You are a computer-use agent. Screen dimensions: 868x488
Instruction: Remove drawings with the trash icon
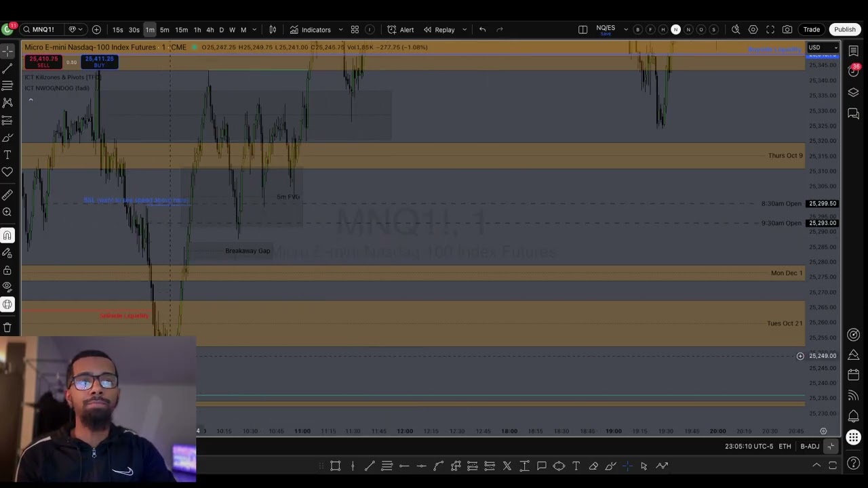click(x=7, y=327)
